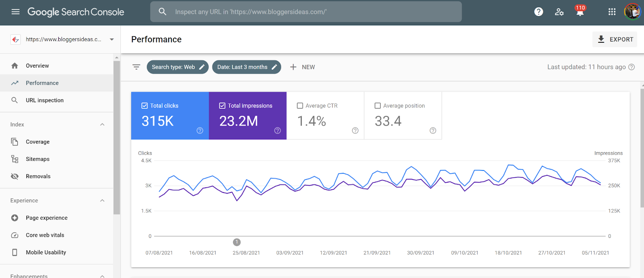644x278 pixels.
Task: Add a NEW filter
Action: click(x=302, y=67)
